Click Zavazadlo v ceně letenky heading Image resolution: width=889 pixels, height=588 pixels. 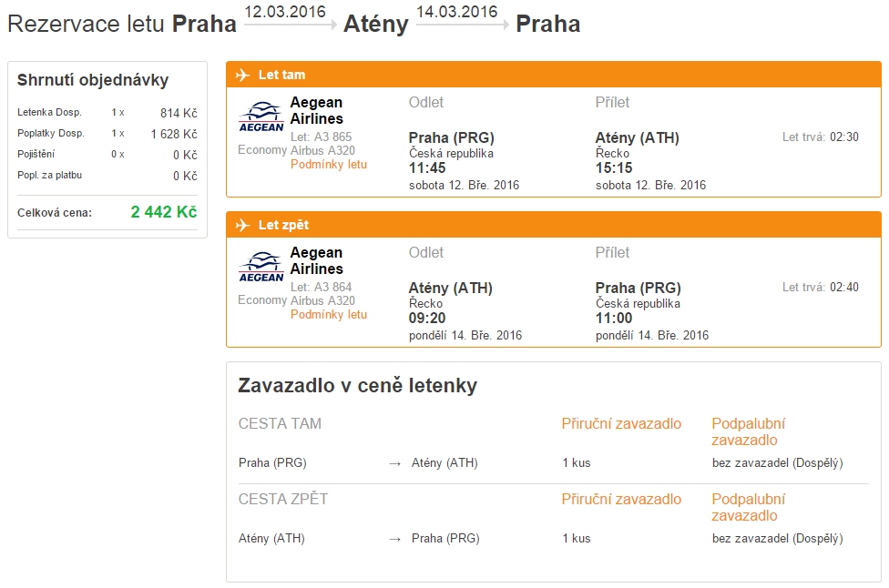click(x=358, y=385)
